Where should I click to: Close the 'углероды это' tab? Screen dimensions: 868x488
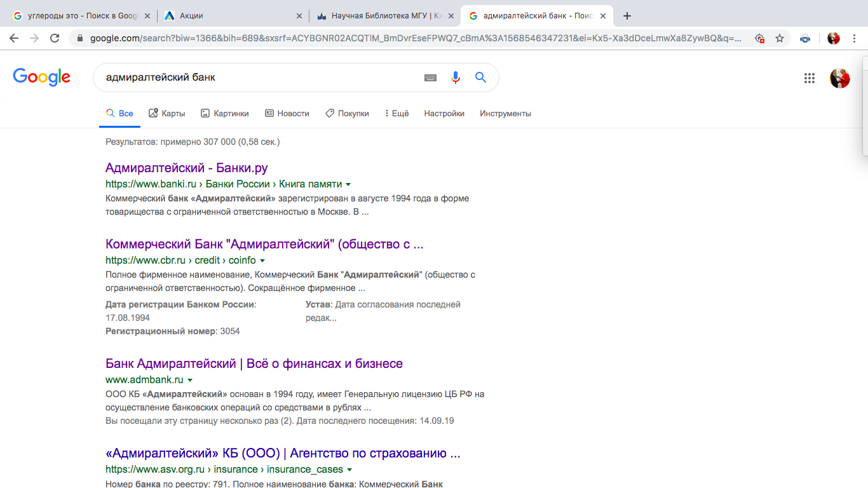[147, 15]
